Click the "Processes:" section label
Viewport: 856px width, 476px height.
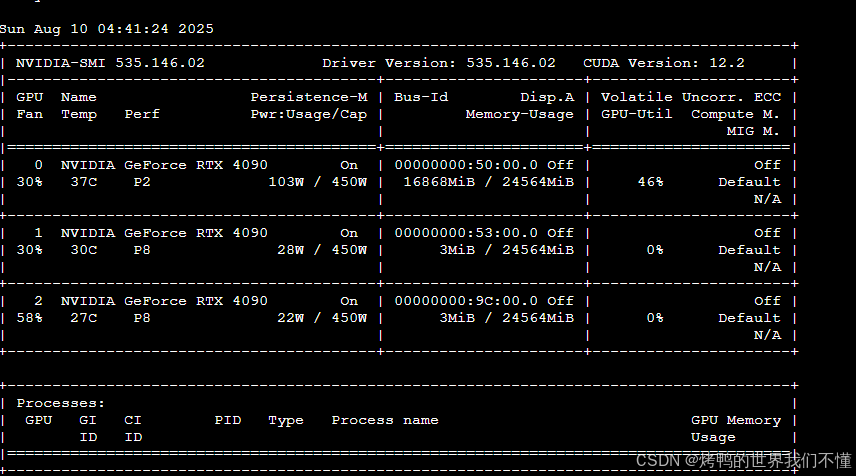click(61, 403)
